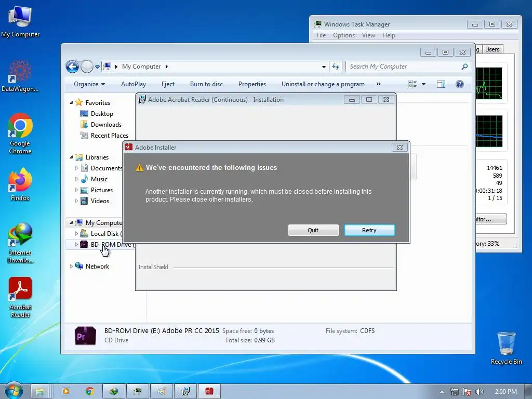The width and height of the screenshot is (532, 399).
Task: Switch to Users tab in Task Manager
Action: [493, 49]
